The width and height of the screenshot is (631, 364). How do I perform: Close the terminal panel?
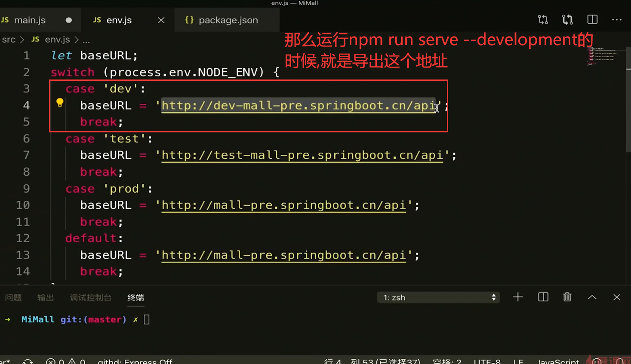click(x=617, y=297)
